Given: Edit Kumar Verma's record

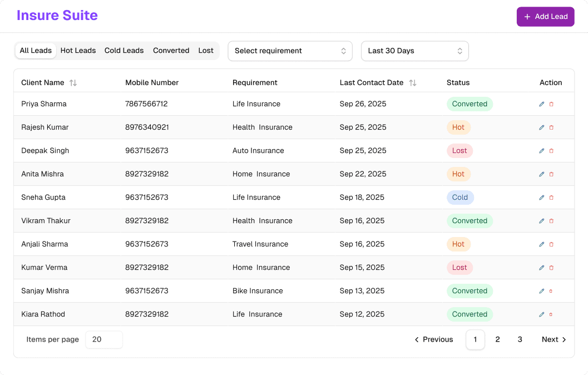Looking at the screenshot, I should click(x=541, y=268).
